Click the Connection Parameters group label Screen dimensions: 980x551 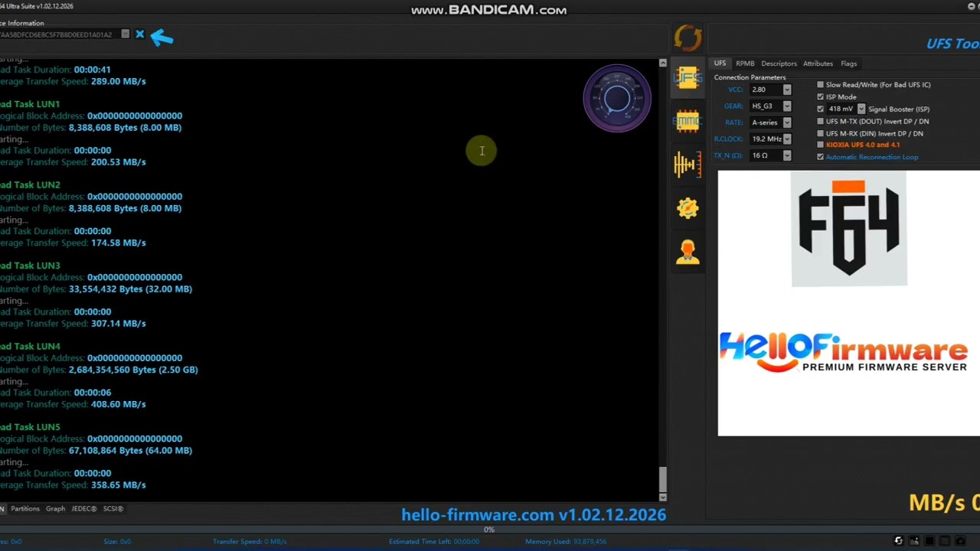750,77
